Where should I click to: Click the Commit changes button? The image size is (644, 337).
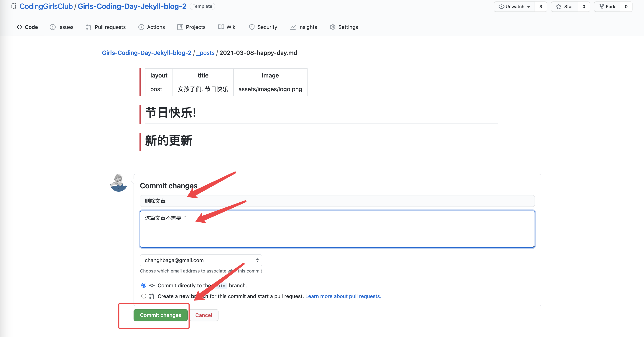[x=161, y=315]
